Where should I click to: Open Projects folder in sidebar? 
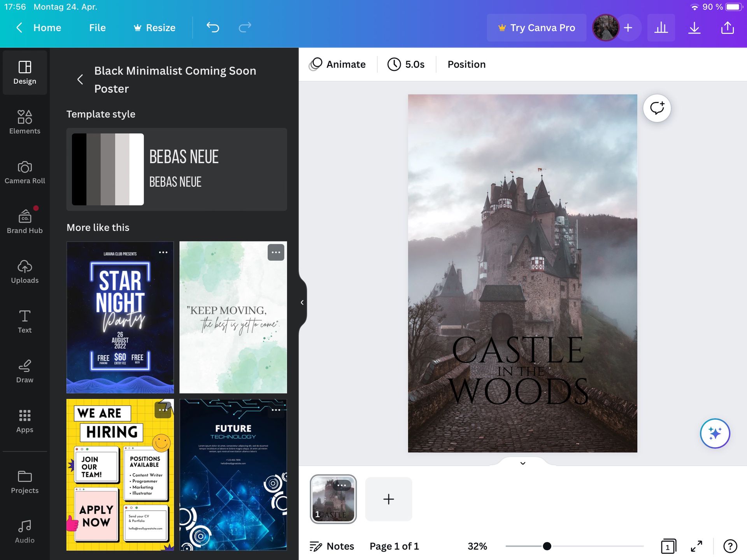(x=25, y=482)
